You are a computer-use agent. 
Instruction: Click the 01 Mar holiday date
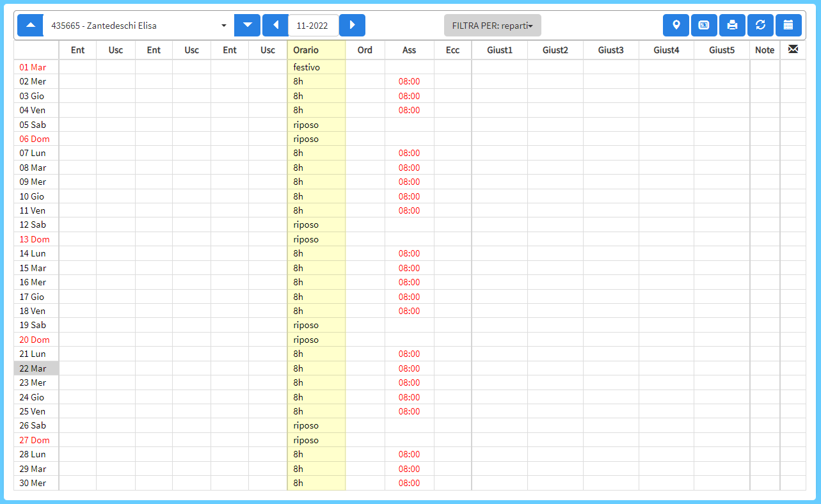tap(33, 67)
